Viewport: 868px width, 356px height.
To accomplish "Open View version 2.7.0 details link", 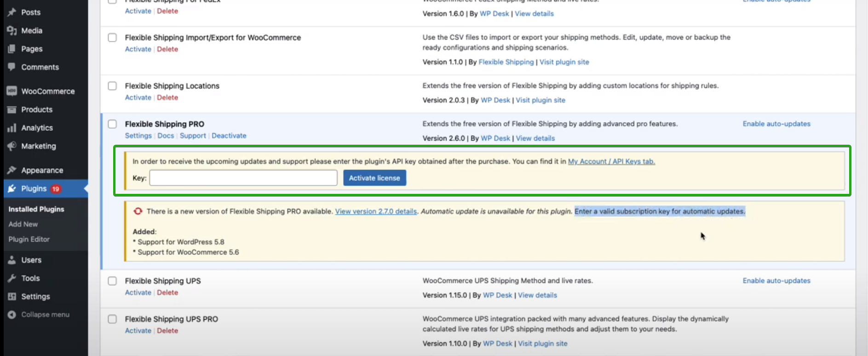I will point(376,211).
